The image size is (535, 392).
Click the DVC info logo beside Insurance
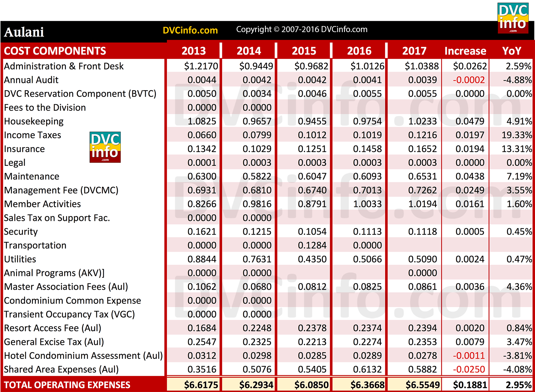click(x=105, y=147)
